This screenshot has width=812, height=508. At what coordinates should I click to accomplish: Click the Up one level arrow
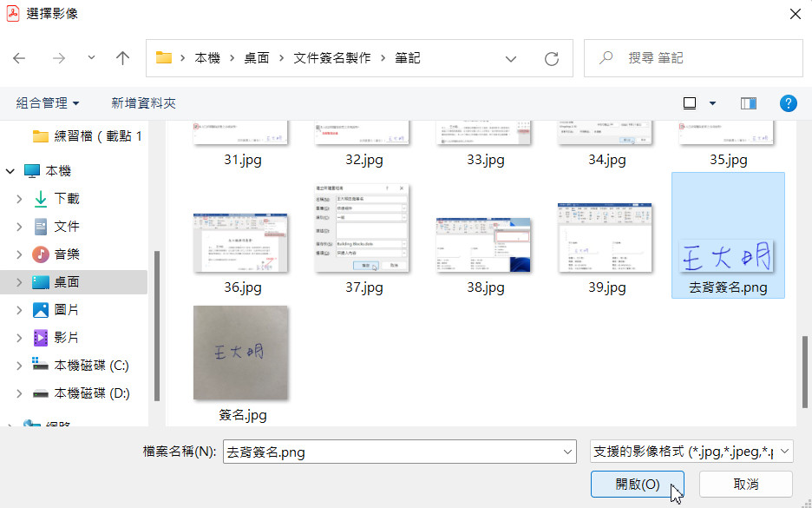[122, 58]
